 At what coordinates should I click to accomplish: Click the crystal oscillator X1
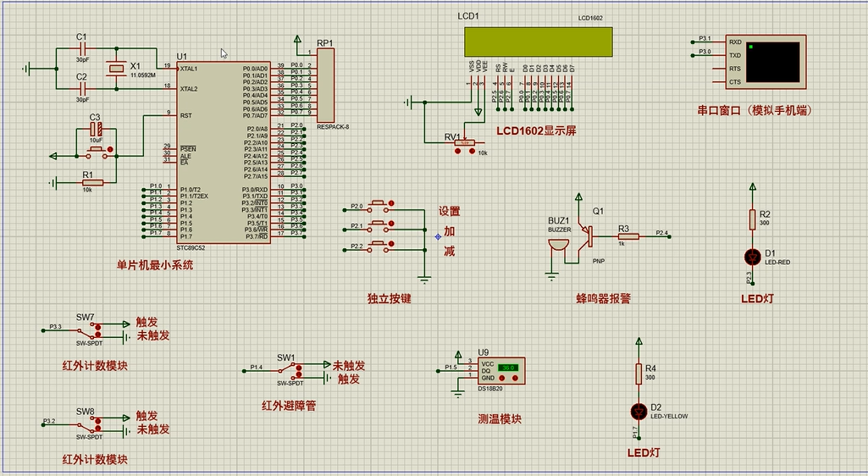coord(115,73)
